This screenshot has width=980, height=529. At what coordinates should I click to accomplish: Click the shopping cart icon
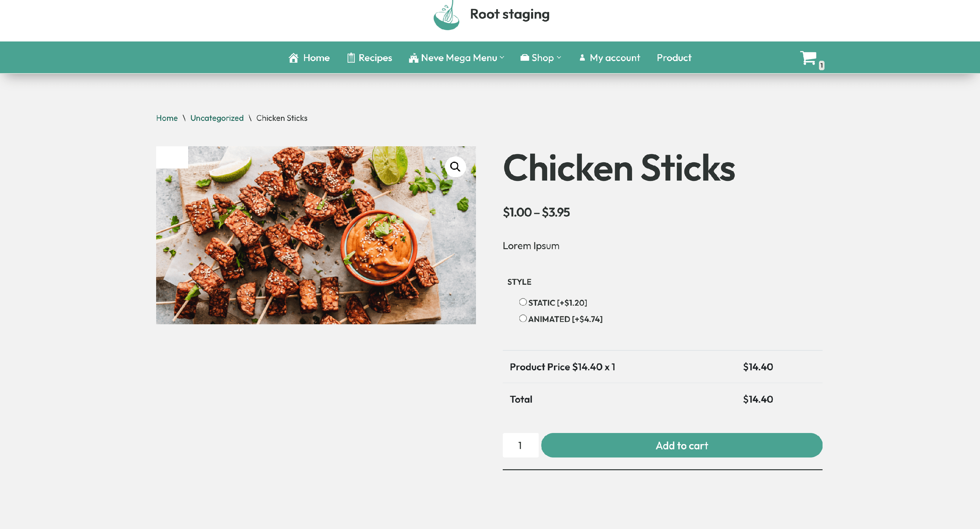pos(808,58)
